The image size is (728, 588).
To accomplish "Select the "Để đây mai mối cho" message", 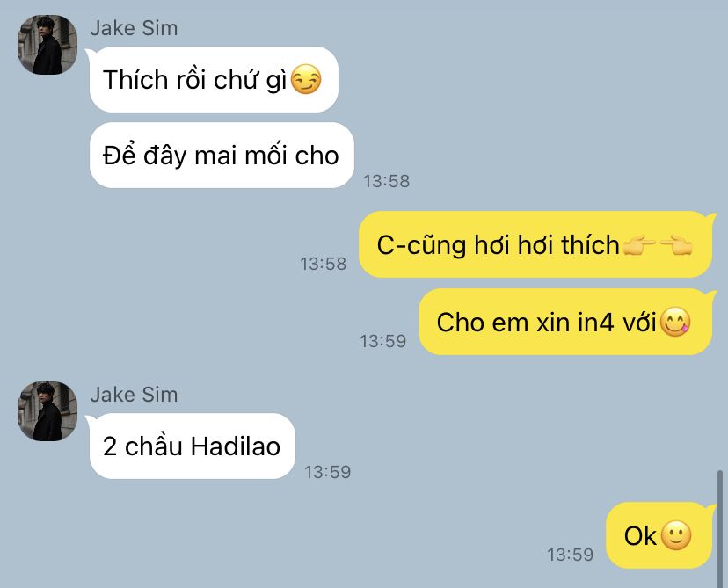I will click(x=222, y=155).
